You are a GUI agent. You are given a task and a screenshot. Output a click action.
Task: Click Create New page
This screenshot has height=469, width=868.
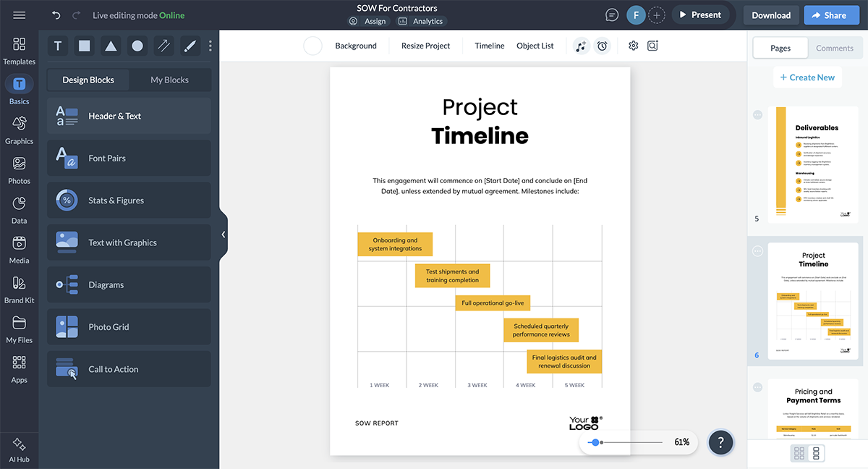tap(807, 77)
